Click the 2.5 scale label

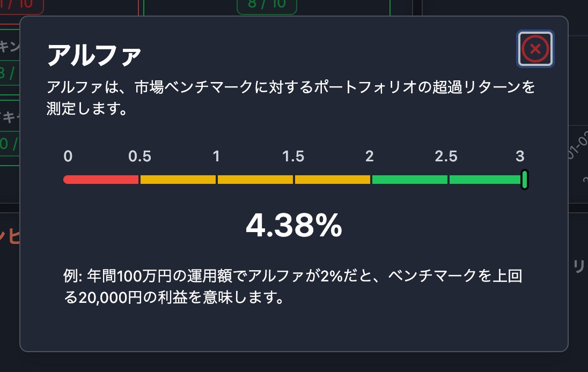point(446,157)
